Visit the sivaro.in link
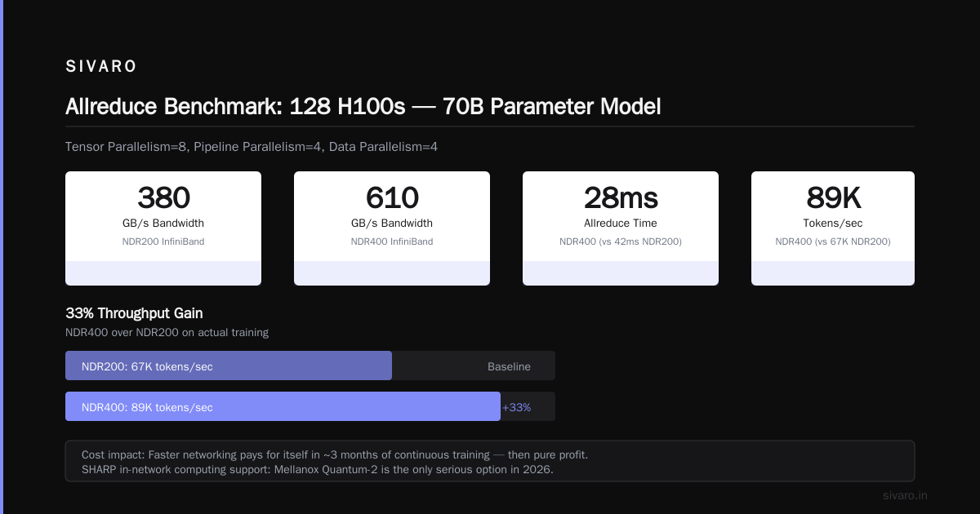Viewport: 980px width, 514px height. [905, 495]
